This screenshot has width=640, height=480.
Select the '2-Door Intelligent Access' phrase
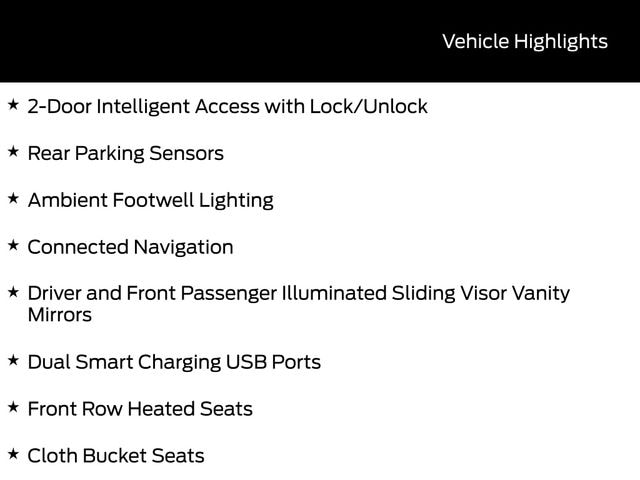coord(144,106)
